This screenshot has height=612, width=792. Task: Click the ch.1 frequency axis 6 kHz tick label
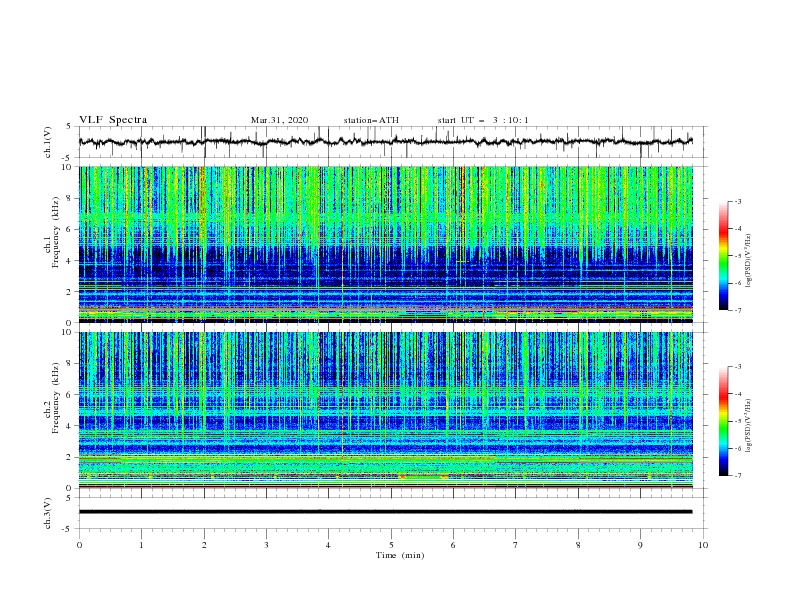[69, 229]
